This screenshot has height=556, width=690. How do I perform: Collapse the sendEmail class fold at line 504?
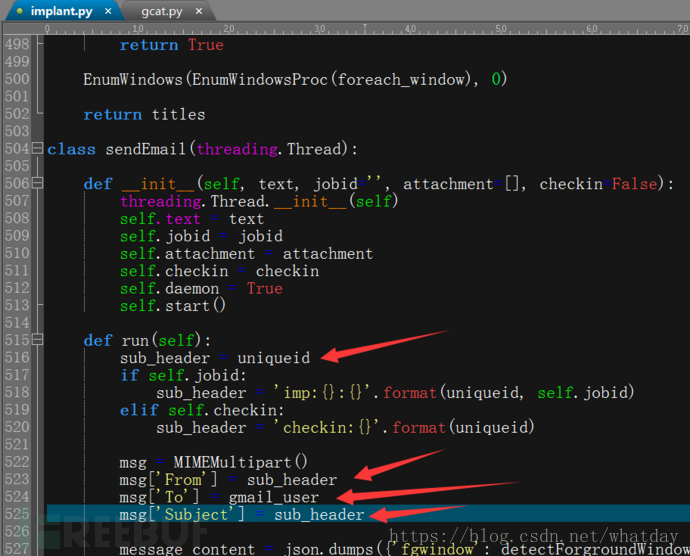[x=38, y=148]
